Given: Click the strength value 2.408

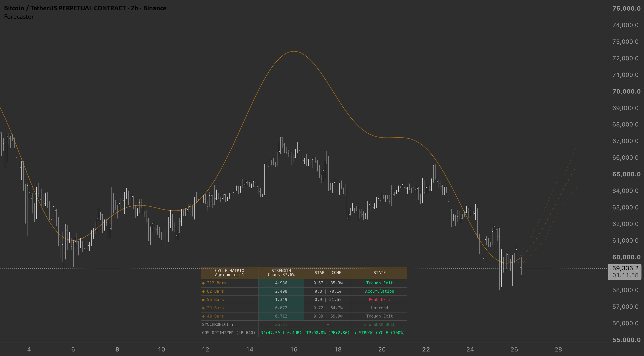Looking at the screenshot, I should click(x=281, y=291).
